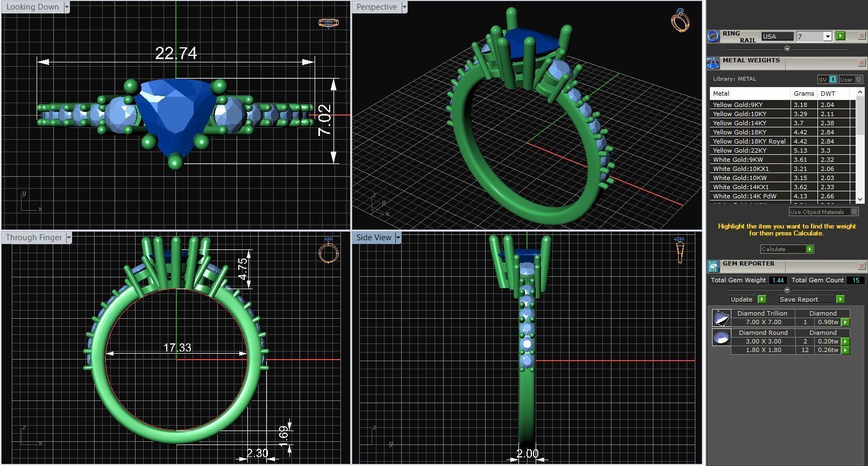Click the 1.80 X 1.80 gem size cell
868x466 pixels.
click(x=763, y=350)
